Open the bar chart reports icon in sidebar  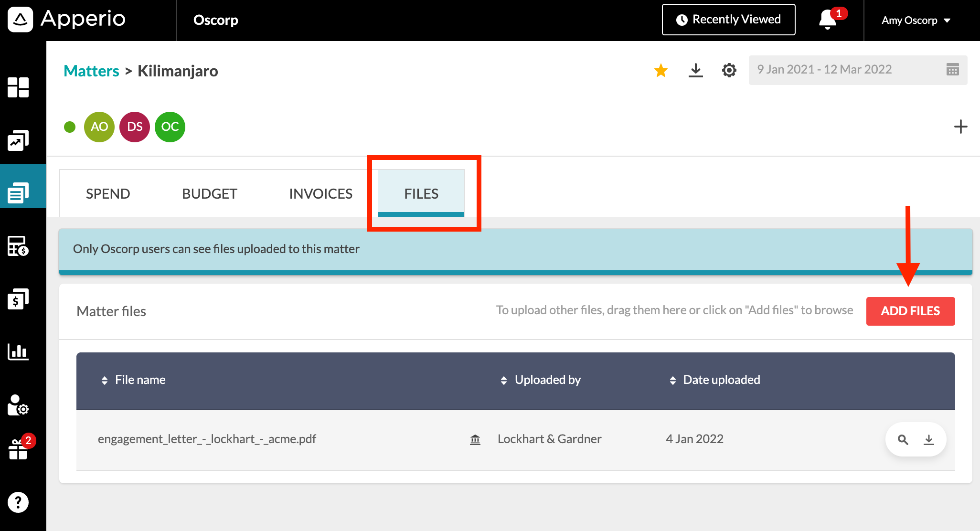point(18,352)
